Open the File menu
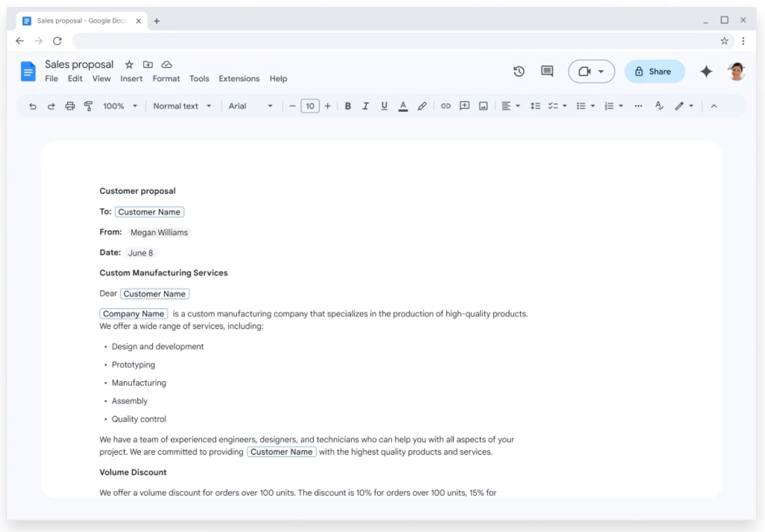Viewport: 765px width, 532px height. [51, 79]
